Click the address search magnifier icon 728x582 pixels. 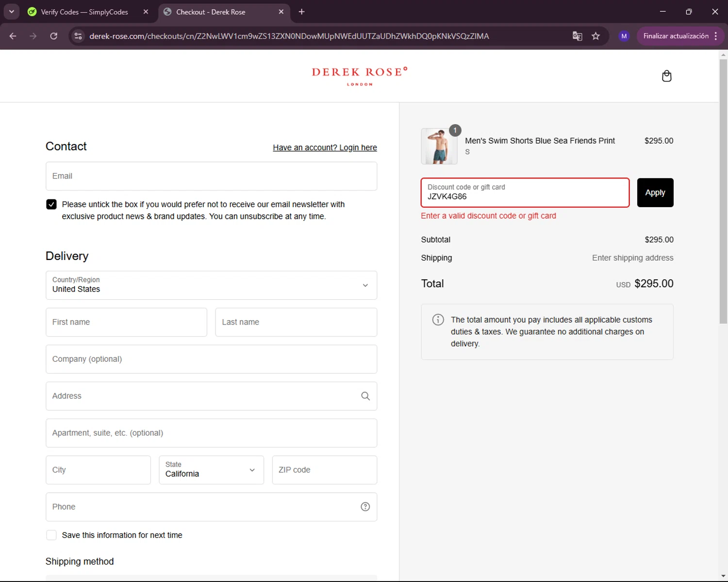[365, 396]
